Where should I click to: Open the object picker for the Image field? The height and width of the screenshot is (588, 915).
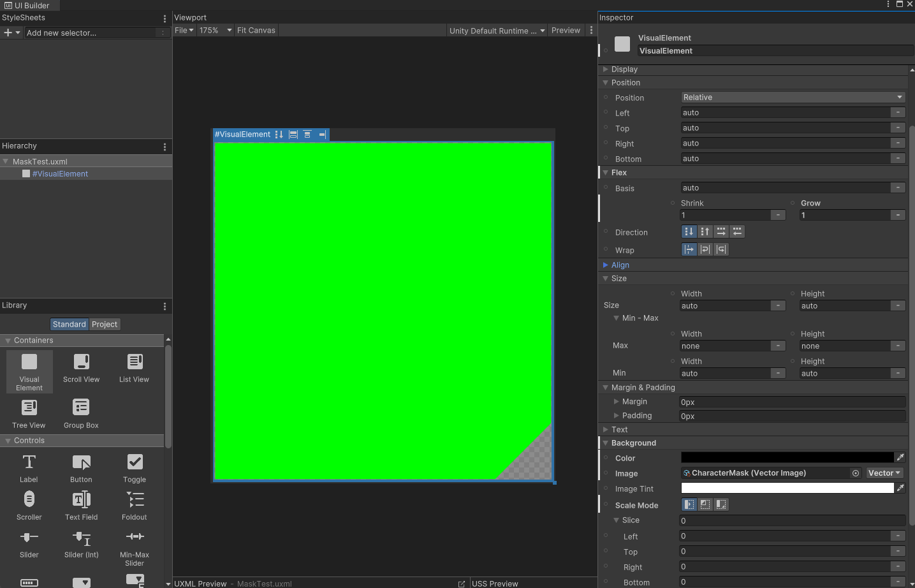855,473
